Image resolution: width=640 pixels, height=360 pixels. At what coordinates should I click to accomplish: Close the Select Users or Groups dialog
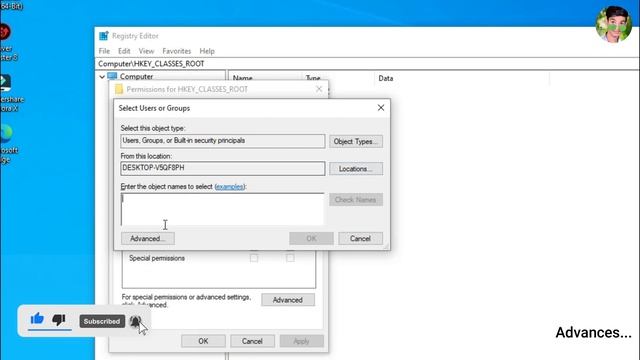381,108
